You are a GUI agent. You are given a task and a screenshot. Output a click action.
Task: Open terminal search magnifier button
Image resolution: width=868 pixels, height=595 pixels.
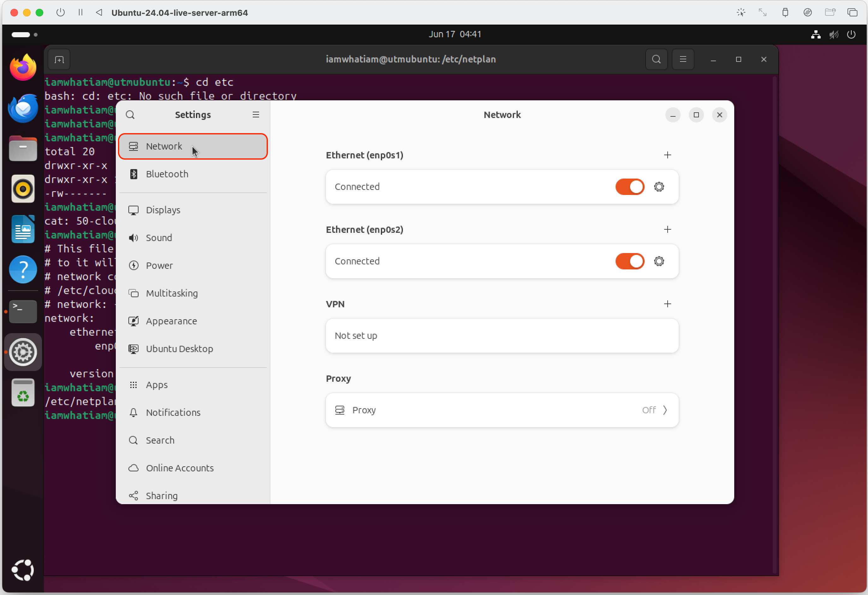[x=656, y=59]
